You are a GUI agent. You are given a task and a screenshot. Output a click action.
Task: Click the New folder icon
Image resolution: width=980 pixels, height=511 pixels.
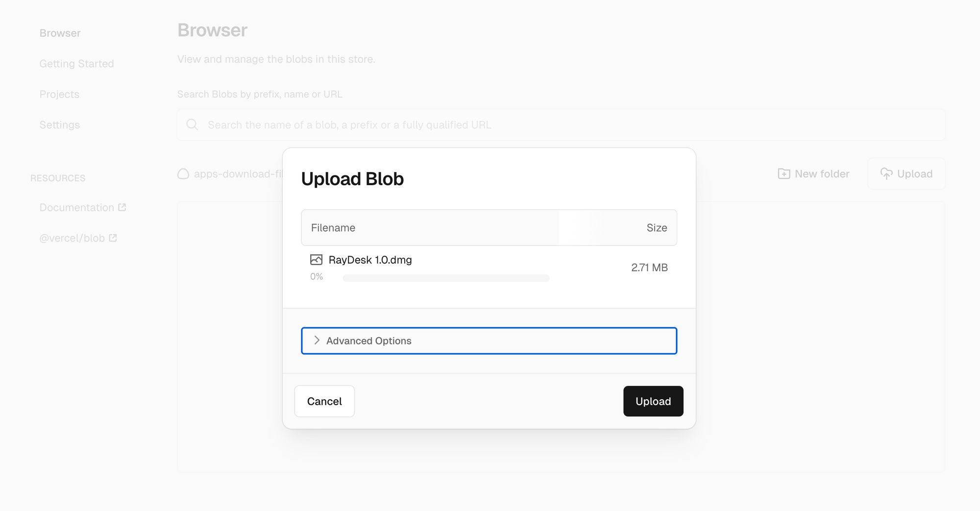pyautogui.click(x=784, y=174)
